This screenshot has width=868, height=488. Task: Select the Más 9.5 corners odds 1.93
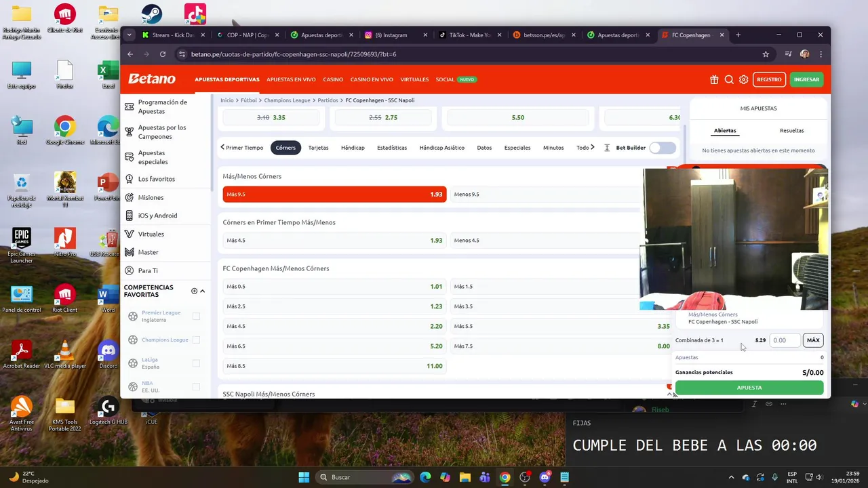334,195
